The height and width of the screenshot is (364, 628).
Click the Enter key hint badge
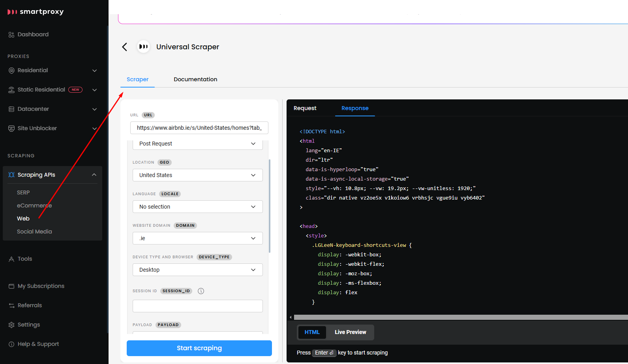coord(324,353)
